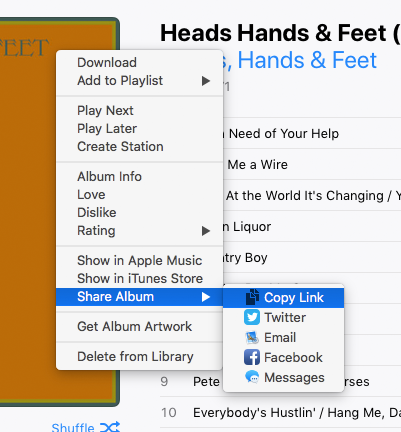Expand the Add to Playlist submenu arrow
The image size is (401, 432).
pos(206,81)
